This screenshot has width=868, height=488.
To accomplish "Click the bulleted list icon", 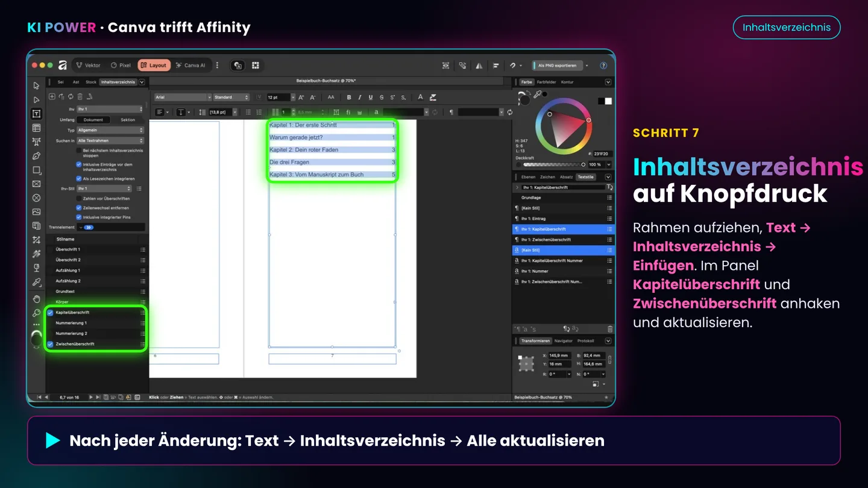I will 248,112.
